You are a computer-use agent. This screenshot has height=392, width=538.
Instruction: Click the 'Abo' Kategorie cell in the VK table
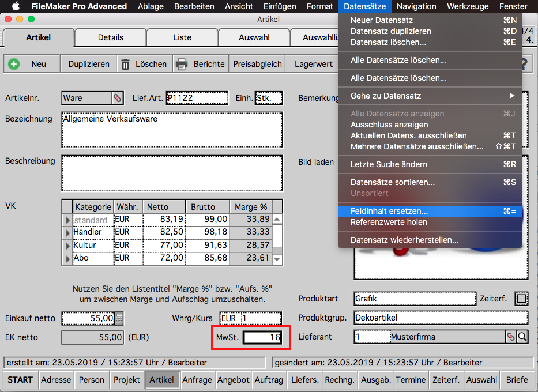coord(93,258)
